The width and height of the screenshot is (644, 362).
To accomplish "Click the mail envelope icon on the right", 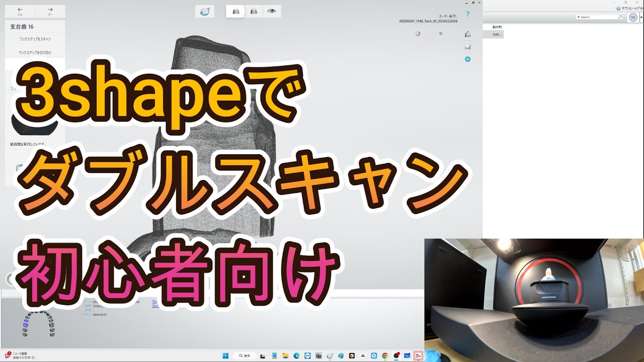I will [x=468, y=46].
